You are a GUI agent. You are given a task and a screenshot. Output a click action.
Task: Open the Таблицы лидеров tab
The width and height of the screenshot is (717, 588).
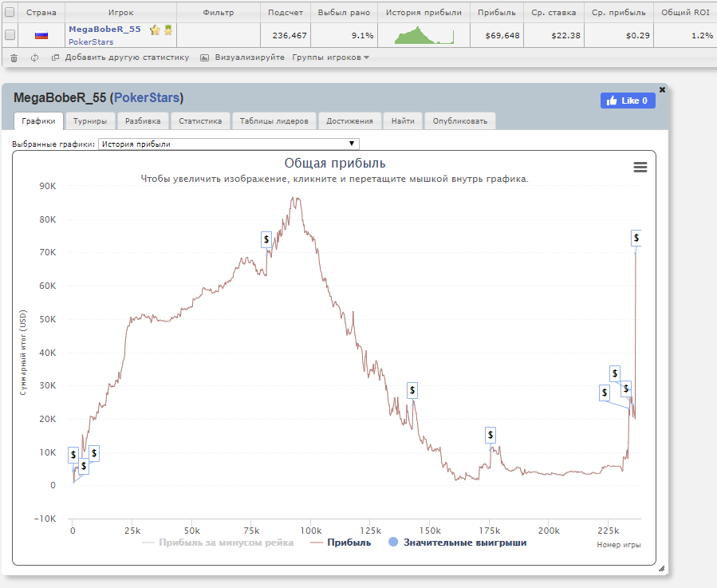coord(274,121)
